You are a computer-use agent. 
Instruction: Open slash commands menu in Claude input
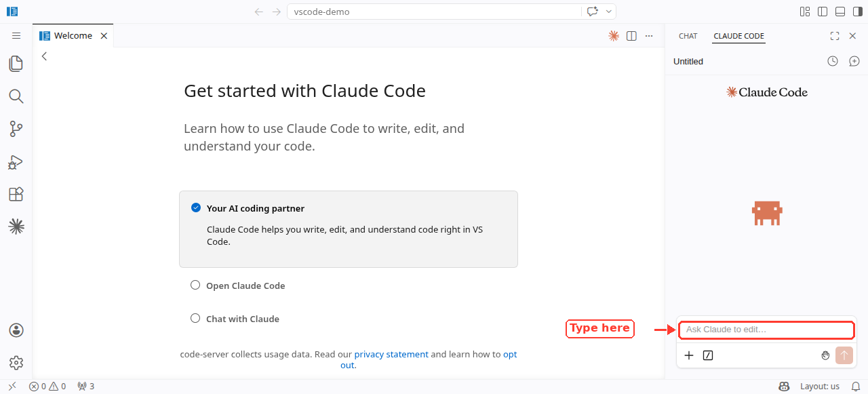tap(708, 355)
